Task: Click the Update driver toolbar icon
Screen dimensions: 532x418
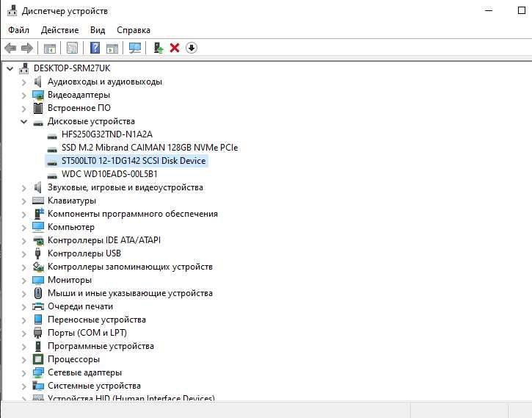Action: pos(158,48)
